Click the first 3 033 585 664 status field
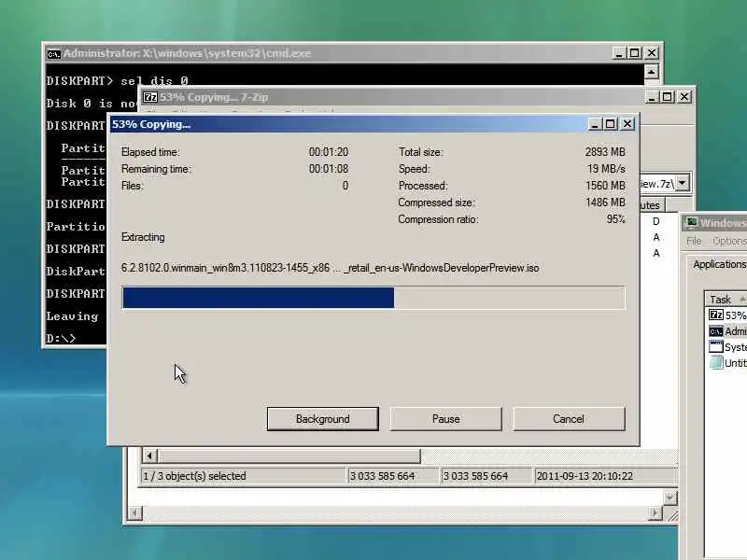Image resolution: width=747 pixels, height=560 pixels. 392,476
